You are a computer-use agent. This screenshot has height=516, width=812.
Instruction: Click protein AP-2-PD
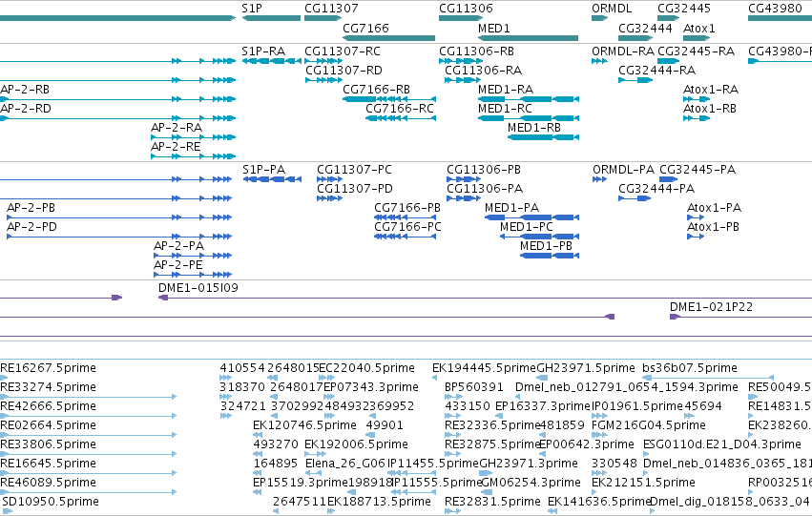click(31, 227)
